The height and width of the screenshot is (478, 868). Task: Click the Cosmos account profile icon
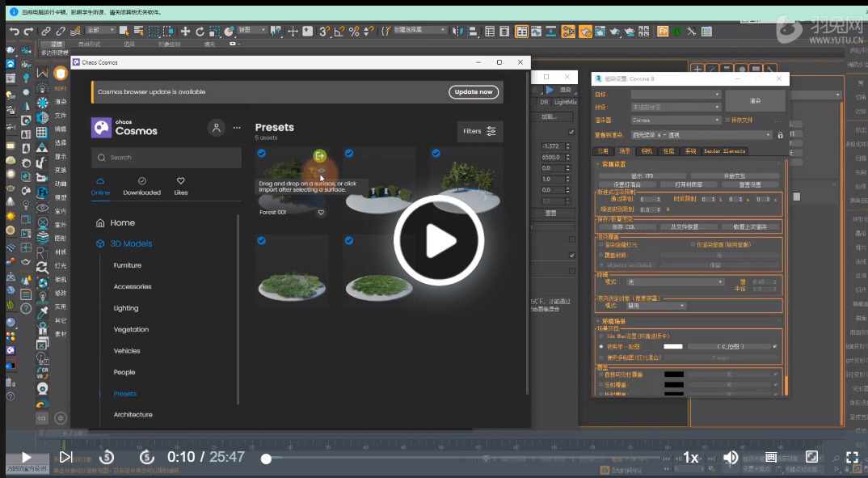(216, 128)
